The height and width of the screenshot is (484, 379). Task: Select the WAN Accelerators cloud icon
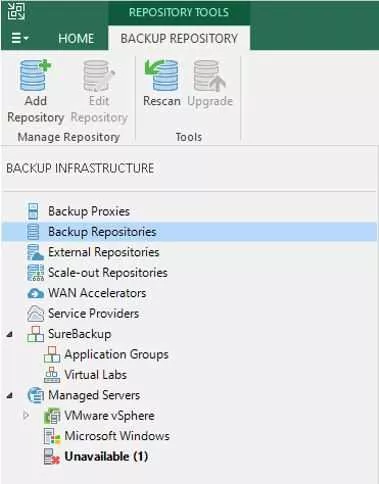pyautogui.click(x=35, y=293)
